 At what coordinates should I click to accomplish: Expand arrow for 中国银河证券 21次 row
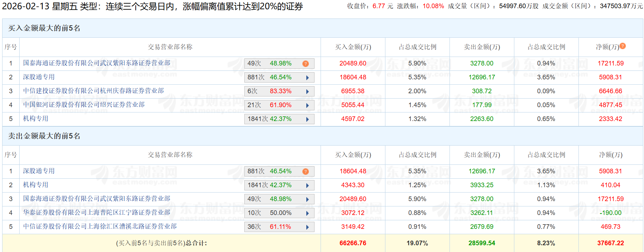307,105
